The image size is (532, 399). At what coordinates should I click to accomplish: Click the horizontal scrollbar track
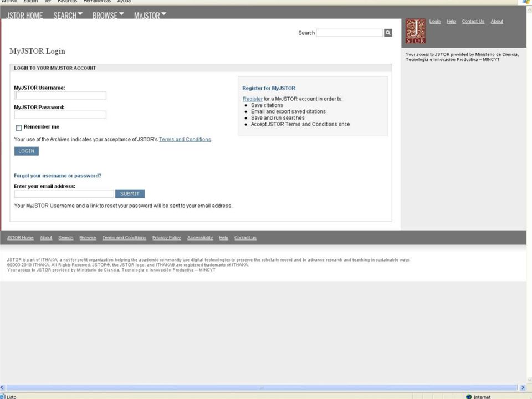pos(262,387)
